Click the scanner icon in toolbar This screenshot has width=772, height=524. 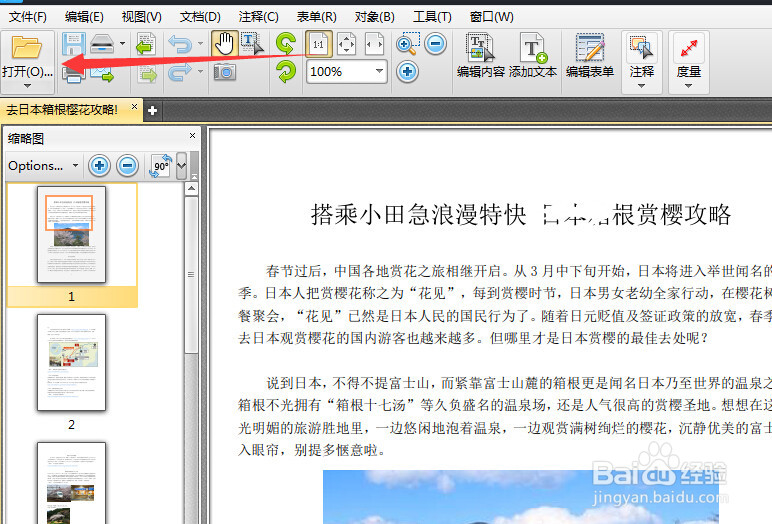pyautogui.click(x=102, y=44)
